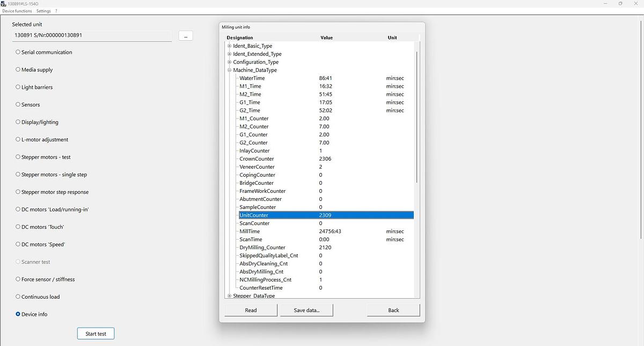
Task: Open the Settings menu
Action: (43, 11)
